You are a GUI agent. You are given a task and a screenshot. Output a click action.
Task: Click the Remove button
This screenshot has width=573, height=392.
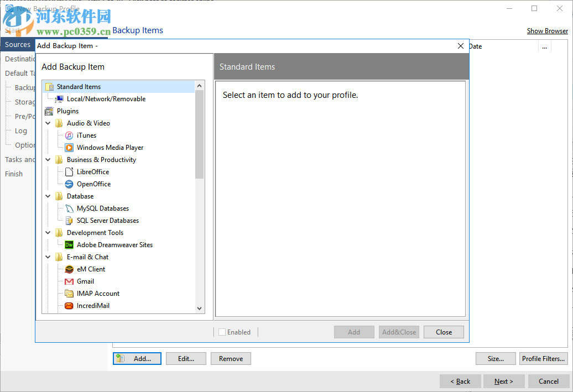click(x=231, y=359)
